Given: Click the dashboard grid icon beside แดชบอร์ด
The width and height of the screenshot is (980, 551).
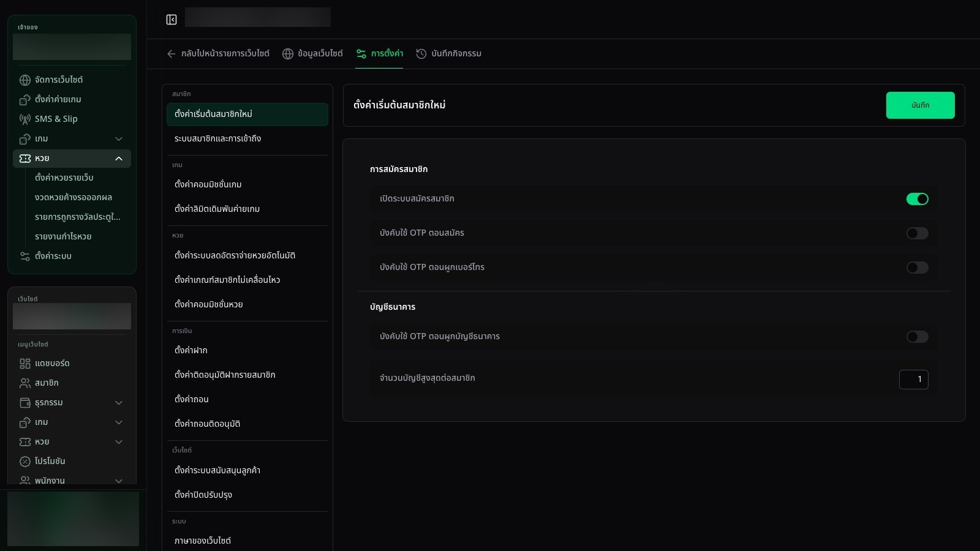Looking at the screenshot, I should 25,364.
